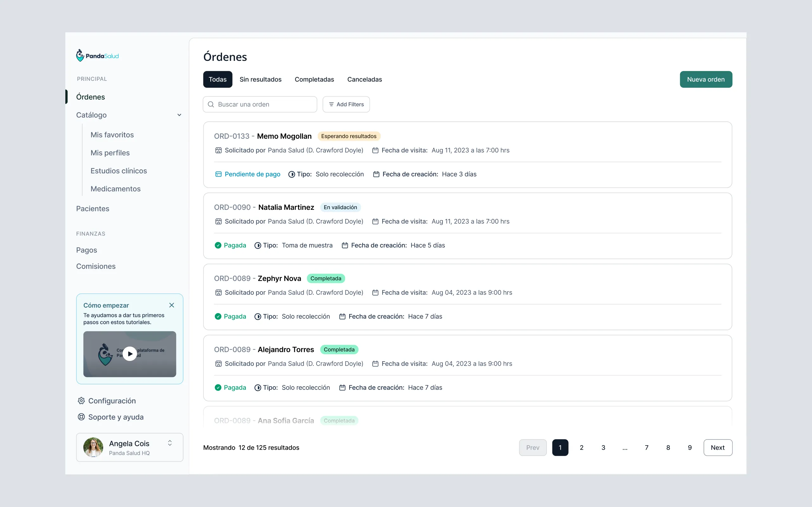Open Angela Cois account switcher
Image resolution: width=812 pixels, height=507 pixels.
pyautogui.click(x=170, y=443)
